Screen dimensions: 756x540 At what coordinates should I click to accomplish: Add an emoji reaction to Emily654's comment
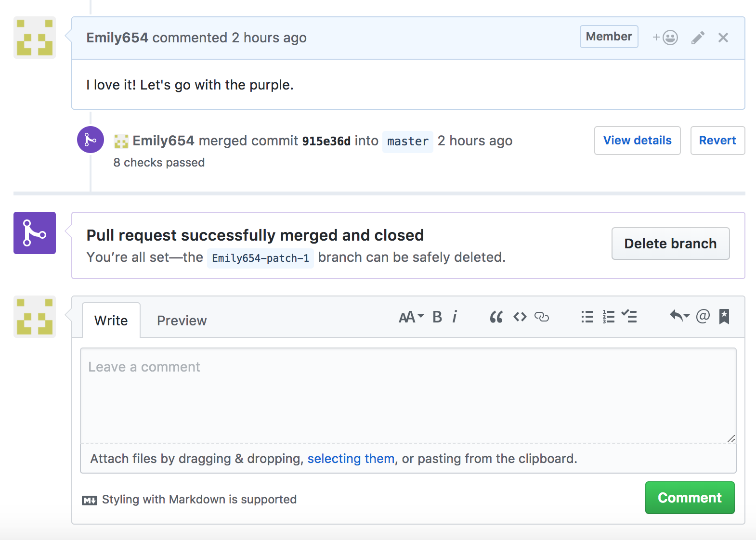[665, 38]
